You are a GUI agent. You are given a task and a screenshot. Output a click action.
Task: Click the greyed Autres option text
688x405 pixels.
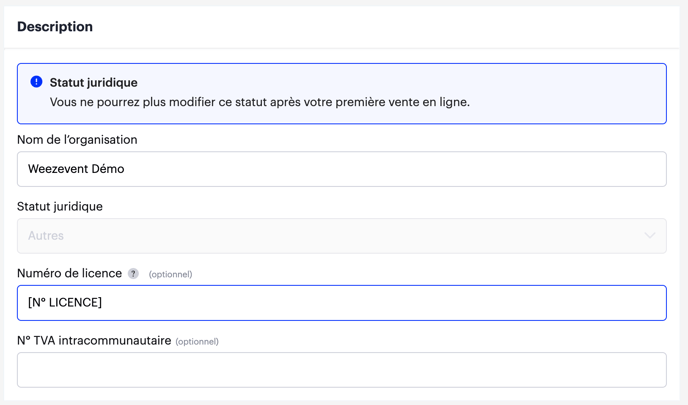tap(46, 236)
